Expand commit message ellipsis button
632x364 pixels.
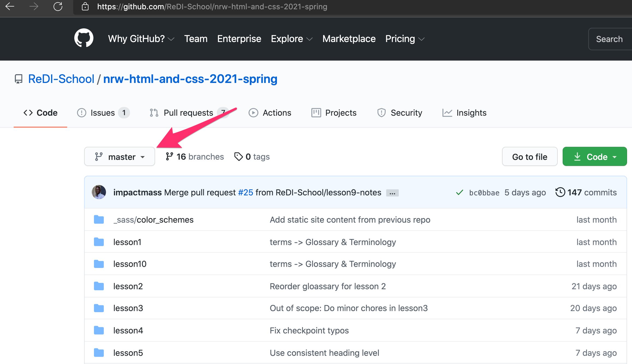coord(392,193)
